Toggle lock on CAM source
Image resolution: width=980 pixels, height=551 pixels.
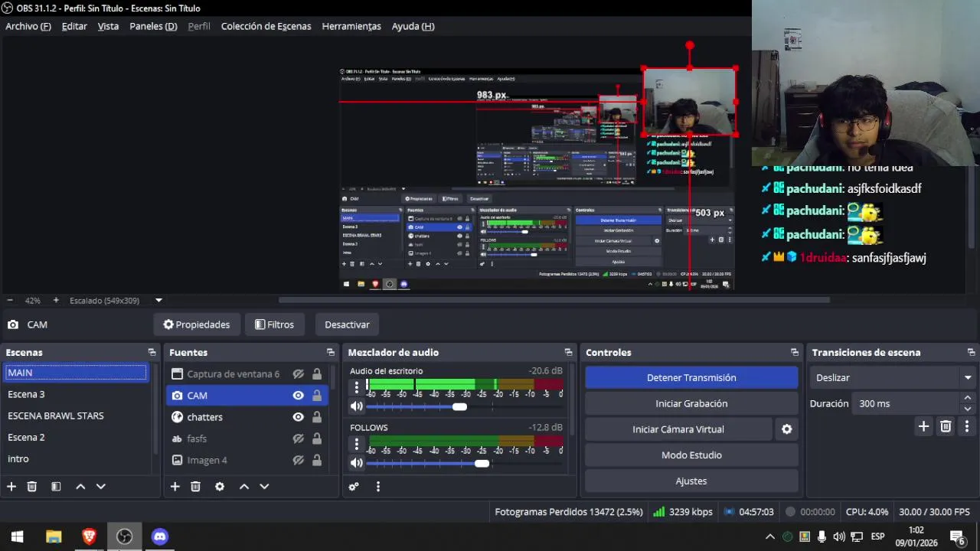tap(316, 396)
